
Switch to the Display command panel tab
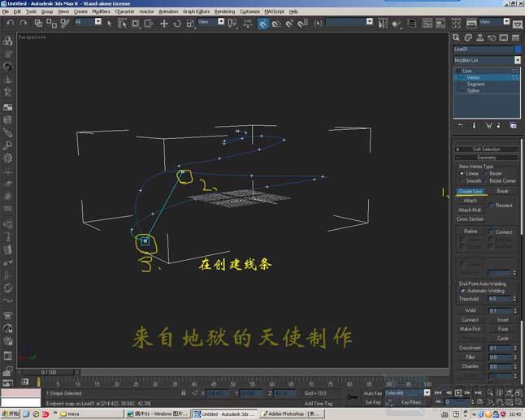click(x=504, y=37)
